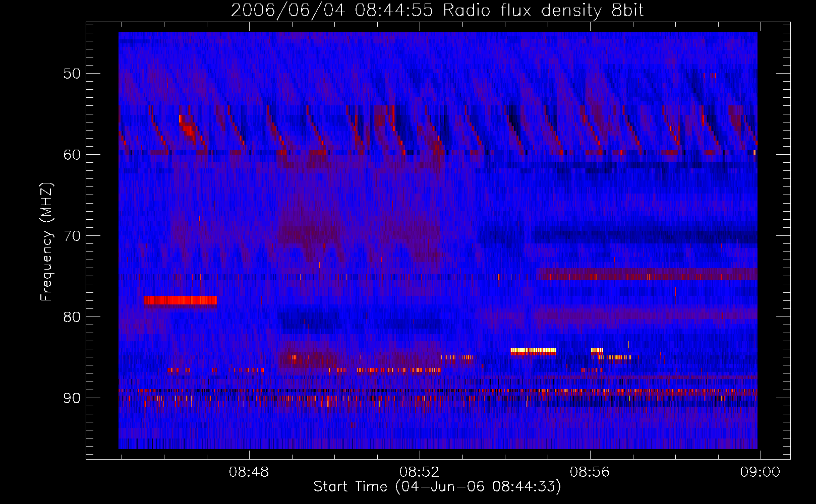Click the red horizontal band at 75 MHz
The height and width of the screenshot is (504, 816).
pyautogui.click(x=648, y=274)
